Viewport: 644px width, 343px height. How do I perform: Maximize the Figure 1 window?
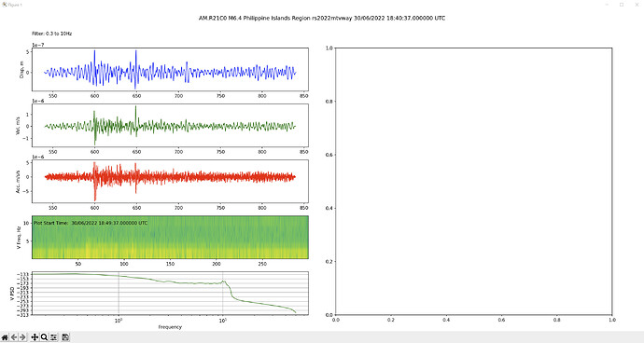tap(622, 5)
